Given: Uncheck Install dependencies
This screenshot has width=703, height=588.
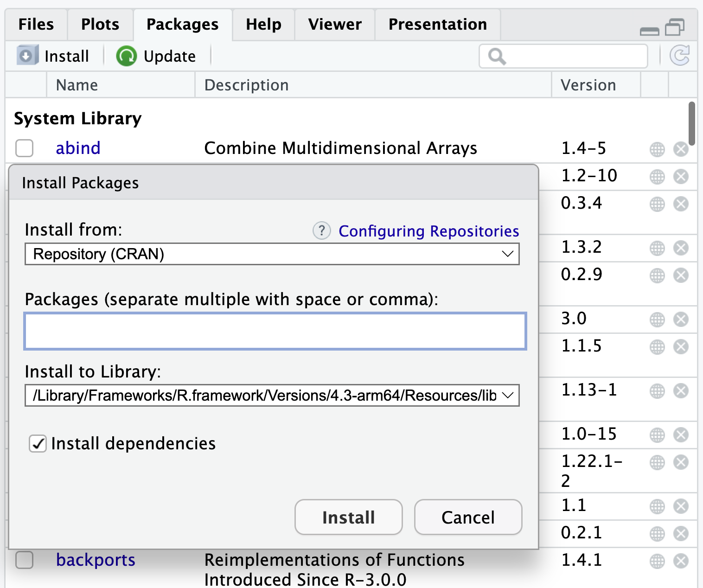Looking at the screenshot, I should click(x=38, y=444).
